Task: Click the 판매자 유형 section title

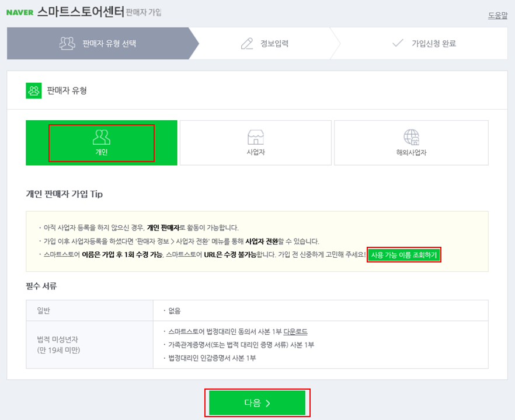Action: tap(67, 90)
